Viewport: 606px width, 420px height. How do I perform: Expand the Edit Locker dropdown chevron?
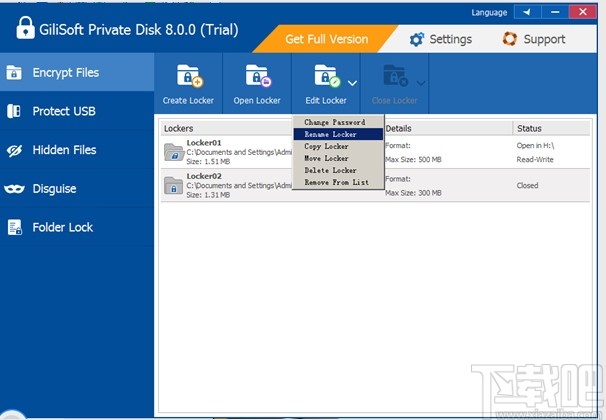pos(352,83)
